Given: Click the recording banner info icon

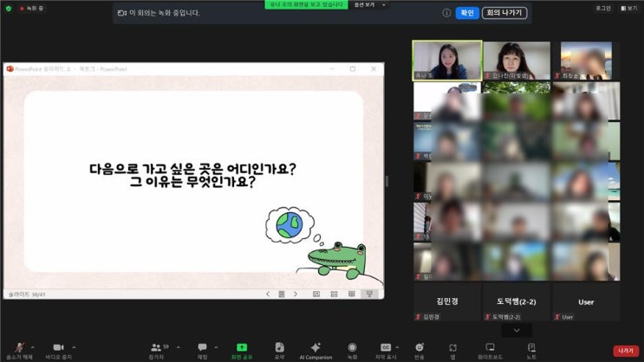Looking at the screenshot, I should click(446, 13).
